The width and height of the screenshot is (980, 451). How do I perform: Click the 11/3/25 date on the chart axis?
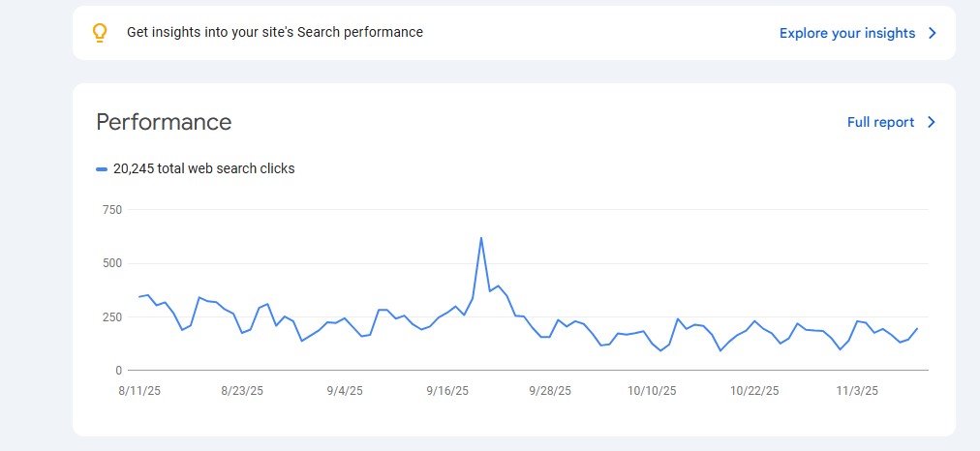[x=857, y=391]
